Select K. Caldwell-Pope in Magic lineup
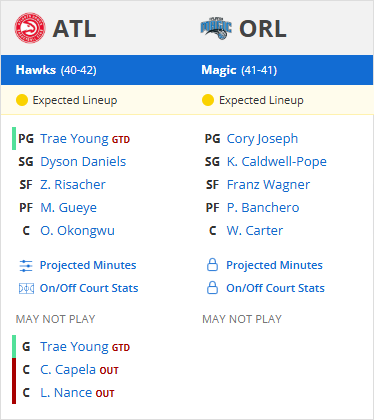The image size is (374, 420). pyautogui.click(x=277, y=162)
